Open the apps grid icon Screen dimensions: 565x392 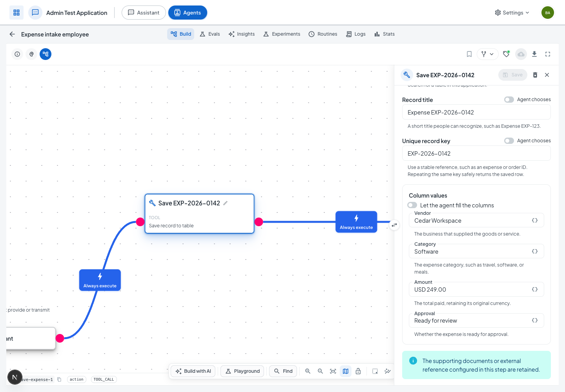click(x=16, y=13)
